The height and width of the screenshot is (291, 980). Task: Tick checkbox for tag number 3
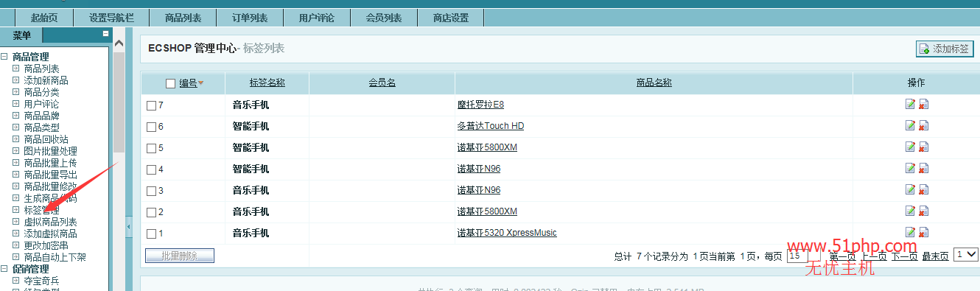click(x=151, y=191)
